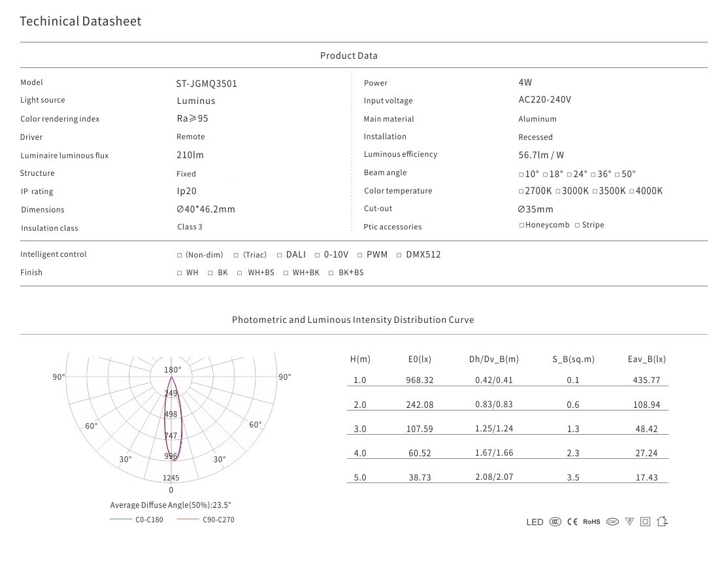Click the Product Data section heading
The height and width of the screenshot is (570, 728).
[349, 56]
